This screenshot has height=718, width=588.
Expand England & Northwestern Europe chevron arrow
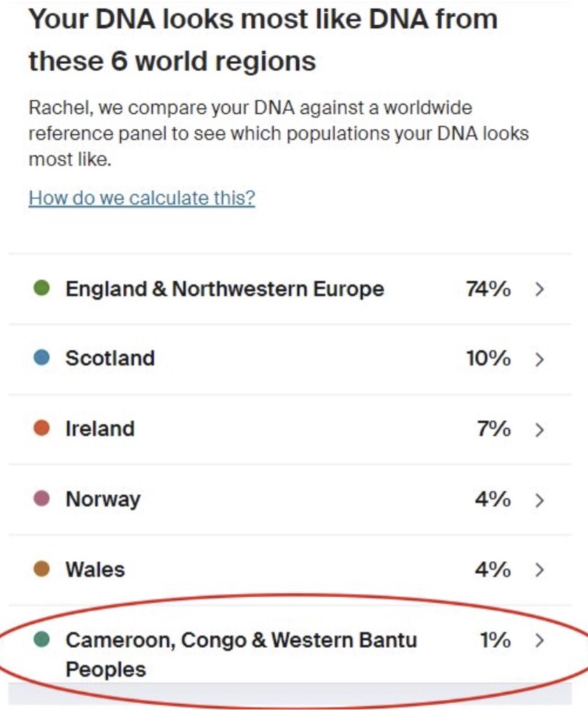539,289
